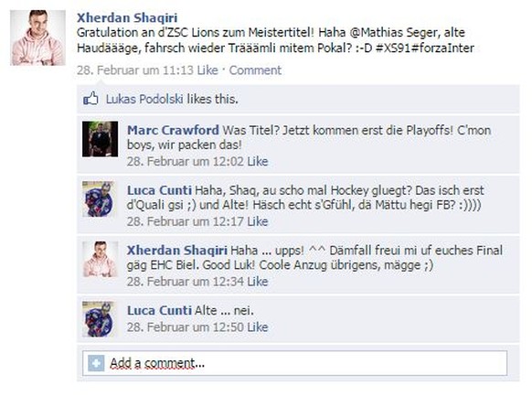Open Luca Cunti's avatar on 'Alte ... nei.' comment

(x=100, y=319)
